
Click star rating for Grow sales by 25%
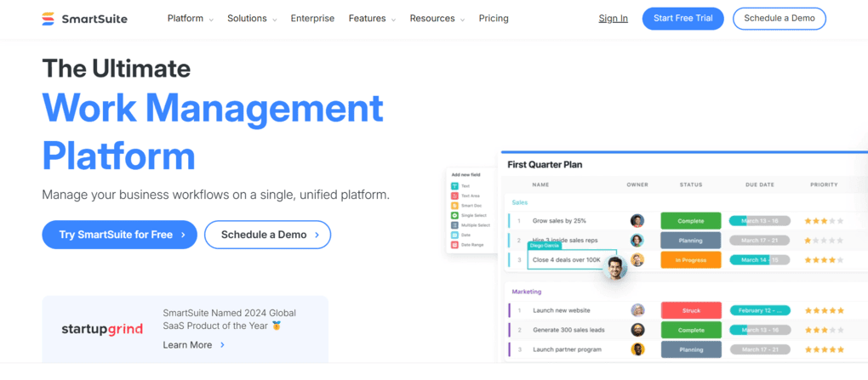point(824,221)
